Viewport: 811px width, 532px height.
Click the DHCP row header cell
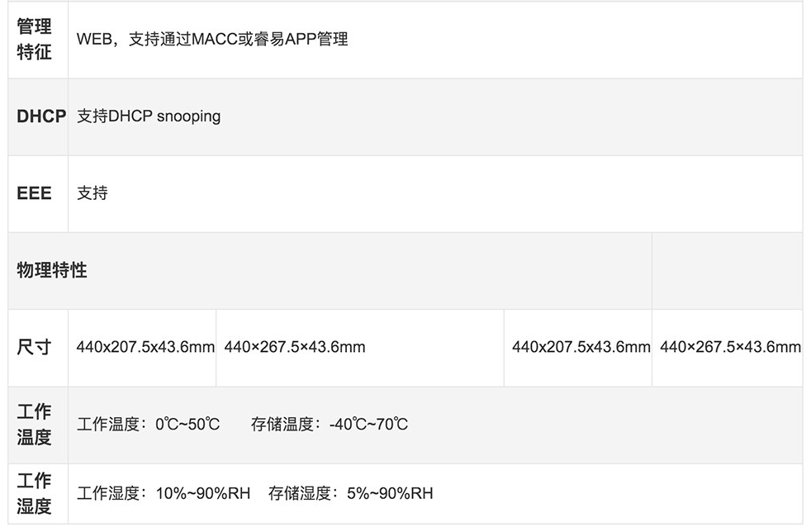tap(38, 116)
